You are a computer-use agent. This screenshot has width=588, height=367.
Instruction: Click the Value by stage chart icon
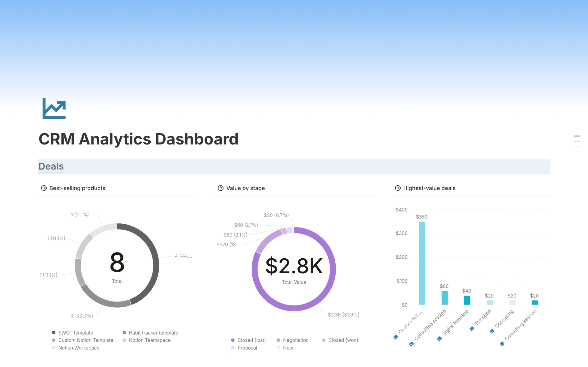point(219,188)
